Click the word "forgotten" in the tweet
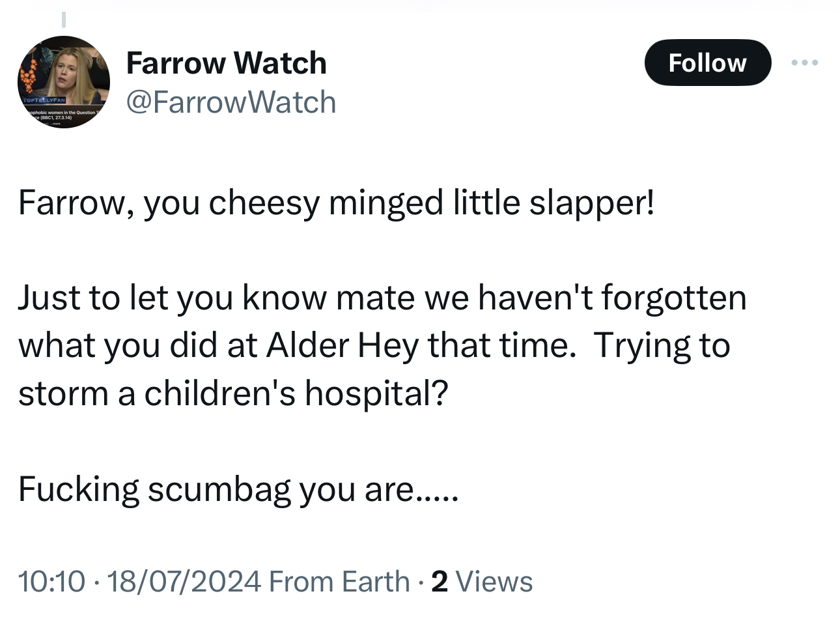This screenshot has width=840, height=628. point(673,298)
